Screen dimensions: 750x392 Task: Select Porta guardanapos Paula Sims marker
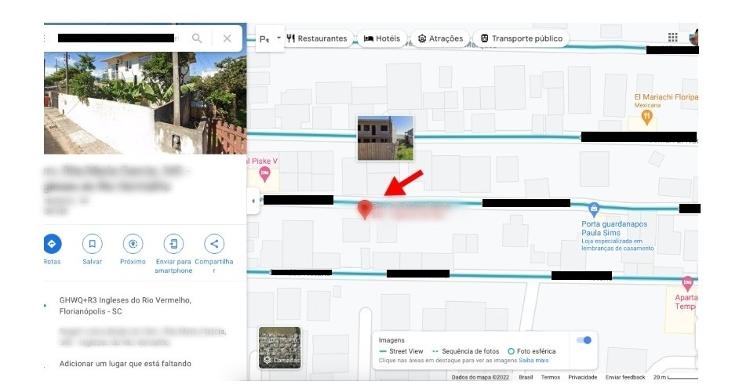(594, 209)
